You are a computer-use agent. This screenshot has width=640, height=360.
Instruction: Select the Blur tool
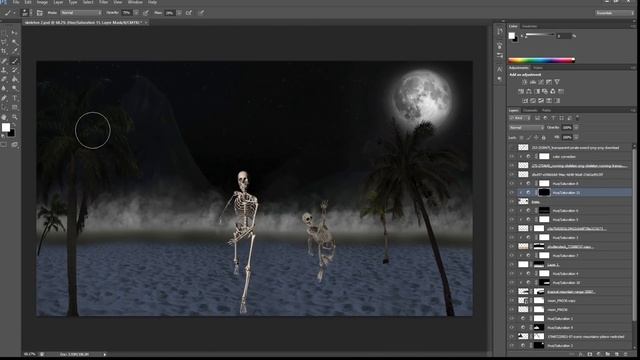[4, 88]
